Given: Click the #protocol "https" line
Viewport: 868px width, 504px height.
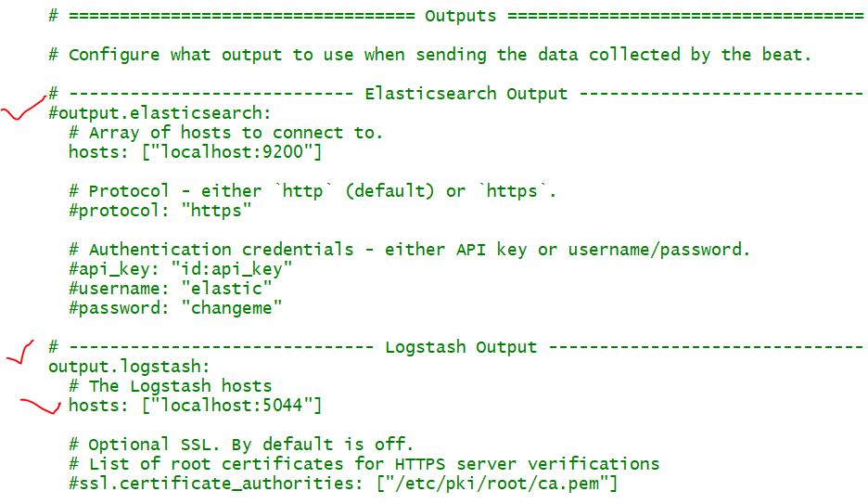Looking at the screenshot, I should point(160,211).
